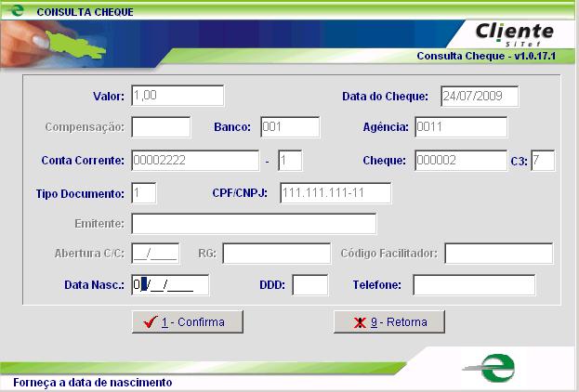The height and width of the screenshot is (392, 579).
Task: Select the Data do Cheque field
Action: click(479, 96)
